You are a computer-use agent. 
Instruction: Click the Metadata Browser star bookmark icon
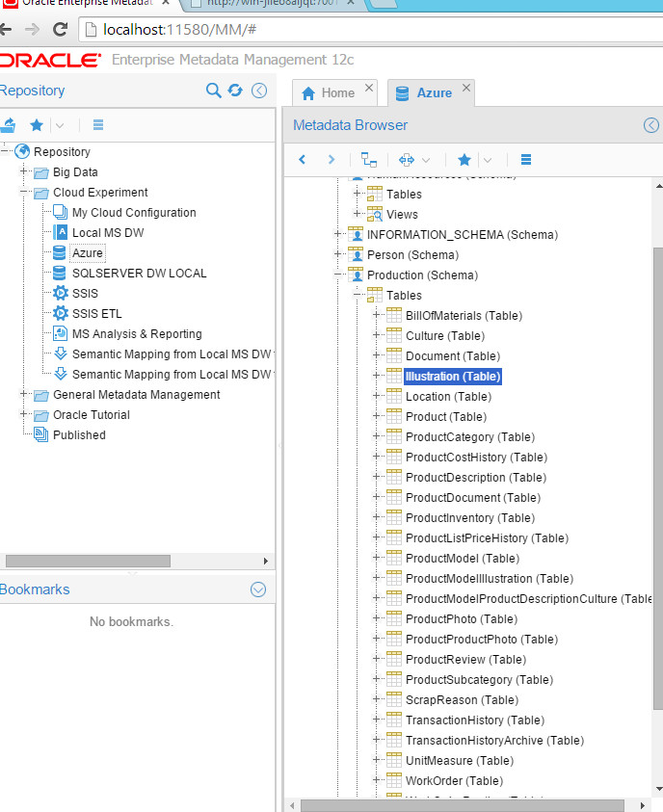(464, 160)
